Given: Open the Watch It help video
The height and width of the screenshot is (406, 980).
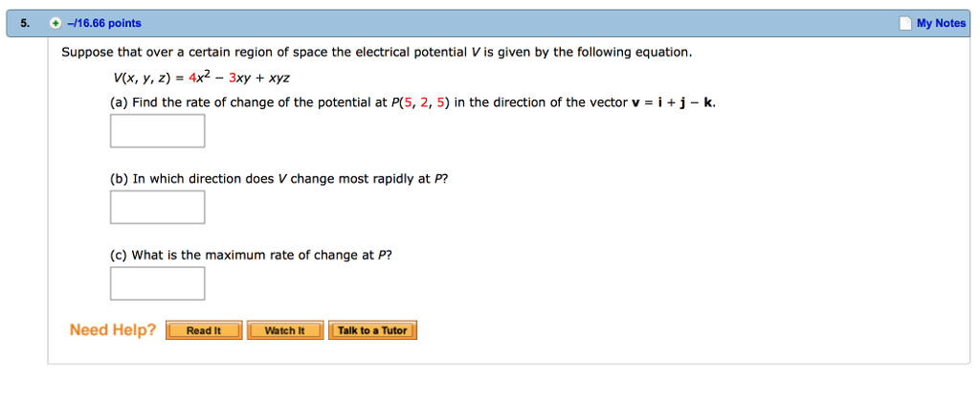Looking at the screenshot, I should click(285, 331).
